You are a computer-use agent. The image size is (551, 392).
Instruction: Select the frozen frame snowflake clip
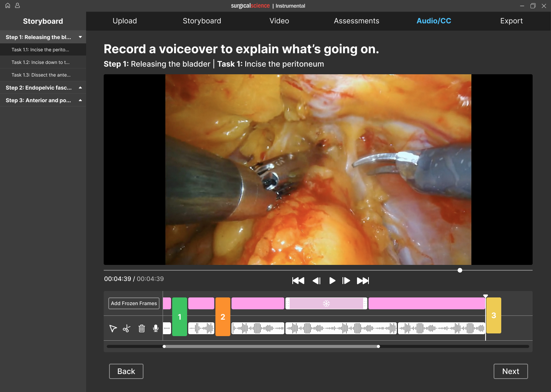(x=326, y=304)
